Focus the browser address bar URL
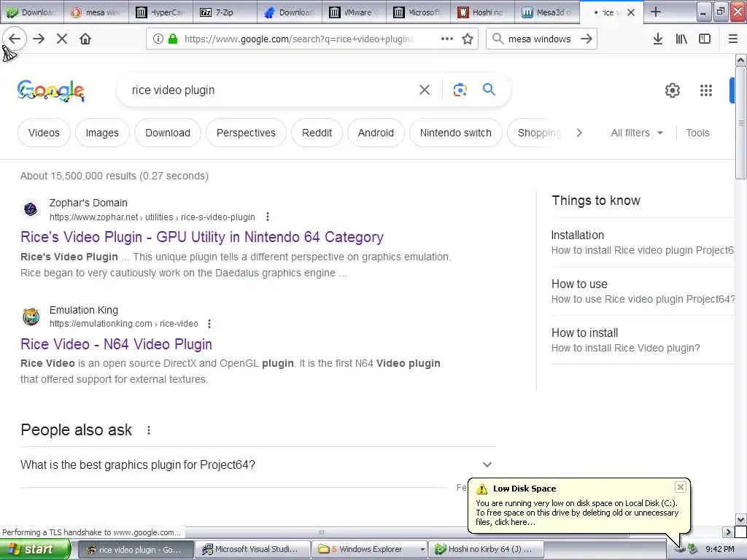The image size is (747, 560). pyautogui.click(x=299, y=39)
